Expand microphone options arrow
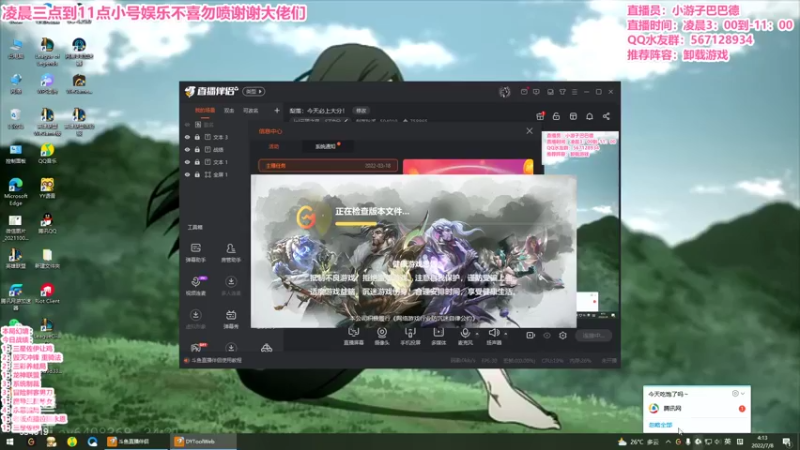The height and width of the screenshot is (450, 800). point(477,334)
